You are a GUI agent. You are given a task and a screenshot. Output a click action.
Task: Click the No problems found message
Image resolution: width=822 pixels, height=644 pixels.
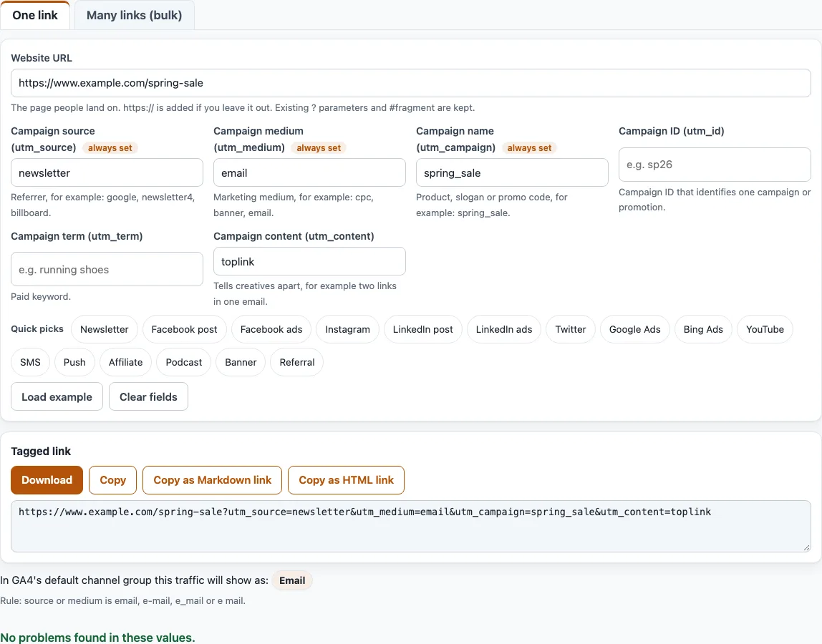coord(97,638)
